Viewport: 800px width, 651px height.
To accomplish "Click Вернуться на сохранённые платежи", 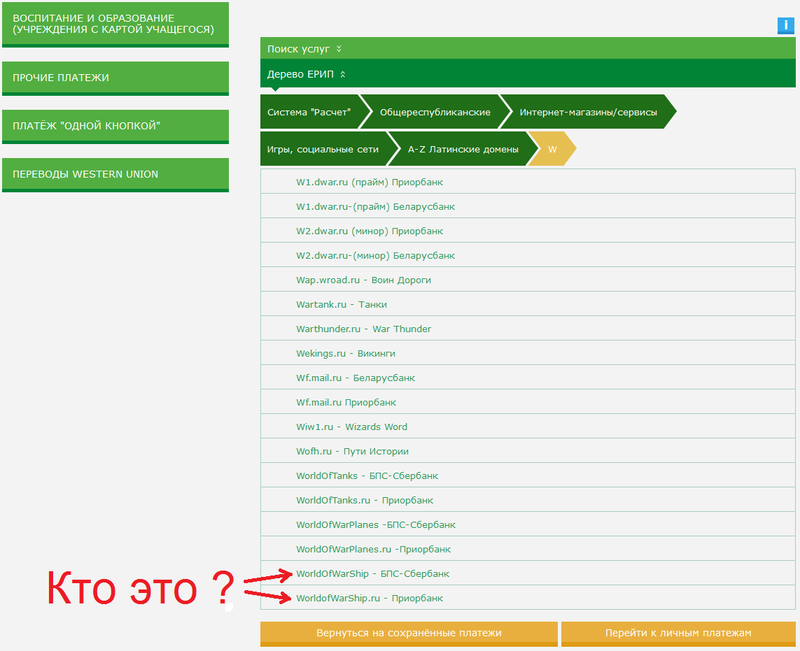I will pyautogui.click(x=409, y=633).
